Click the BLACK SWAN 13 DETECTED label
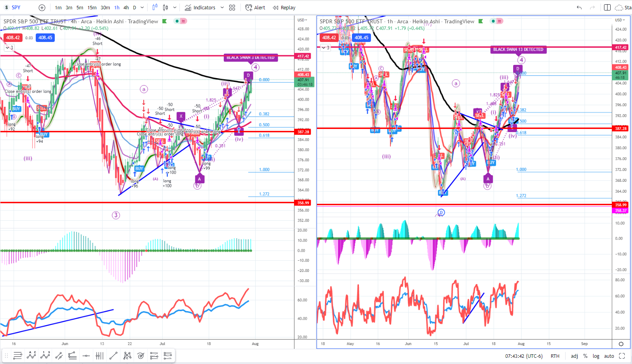 [518, 49]
